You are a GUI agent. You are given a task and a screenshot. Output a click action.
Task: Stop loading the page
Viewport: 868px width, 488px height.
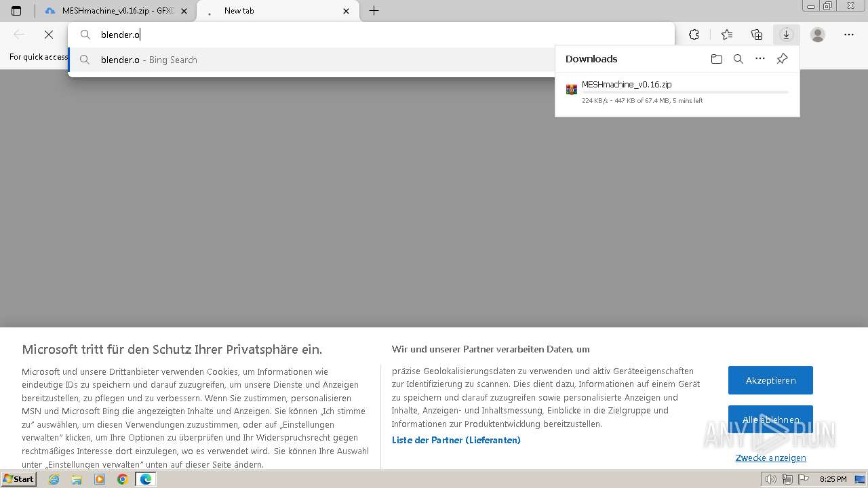pos(49,35)
